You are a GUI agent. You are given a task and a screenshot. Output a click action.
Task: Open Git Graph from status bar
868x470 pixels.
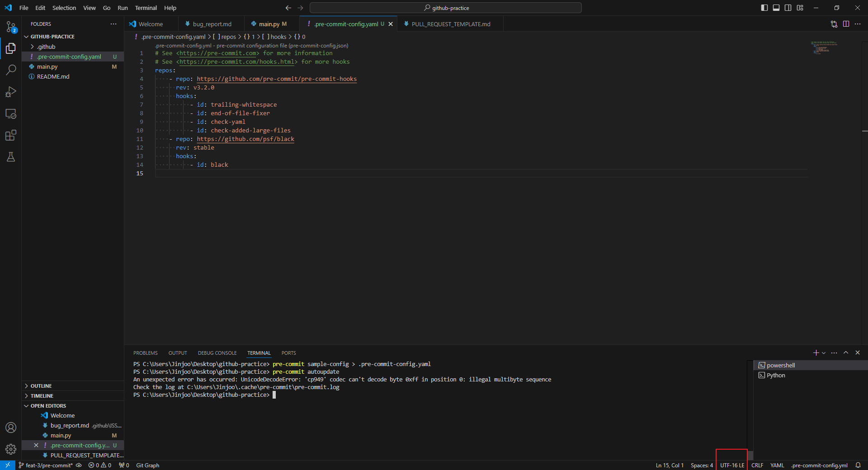[147, 465]
